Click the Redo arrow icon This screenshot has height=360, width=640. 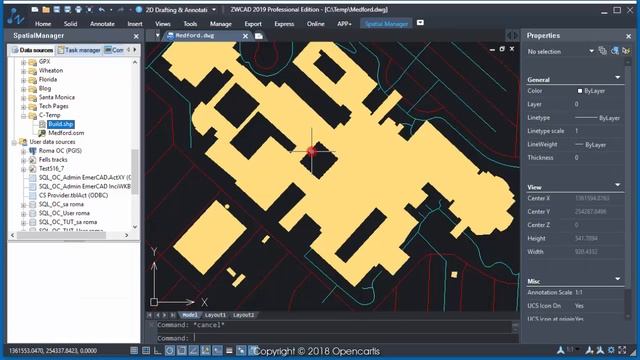(121, 9)
